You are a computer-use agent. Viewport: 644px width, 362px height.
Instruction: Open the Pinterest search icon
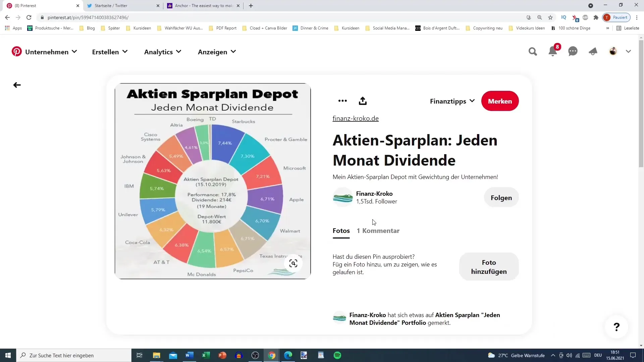[x=533, y=52]
